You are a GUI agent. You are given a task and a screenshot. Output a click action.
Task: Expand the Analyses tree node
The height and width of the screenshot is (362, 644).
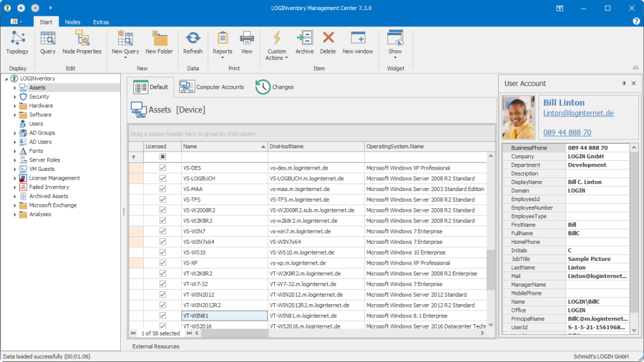[x=15, y=214]
